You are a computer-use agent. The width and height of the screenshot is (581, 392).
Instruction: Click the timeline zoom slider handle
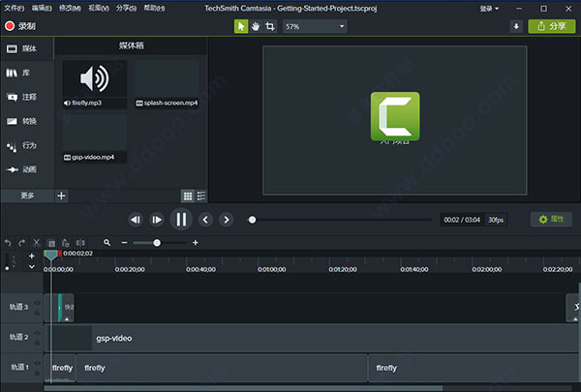tap(157, 243)
